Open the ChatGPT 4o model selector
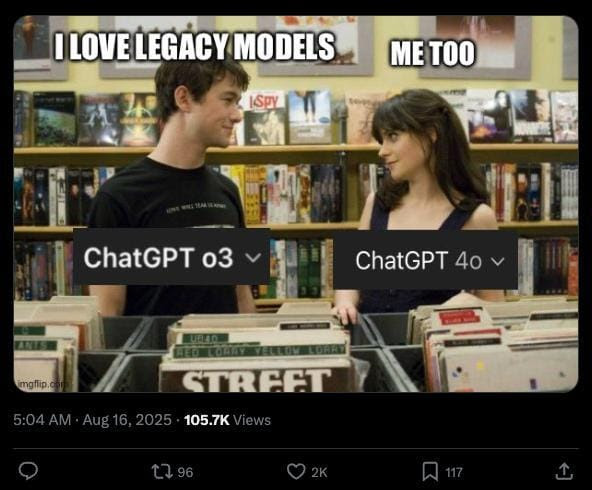Image resolution: width=592 pixels, height=490 pixels. click(x=425, y=260)
